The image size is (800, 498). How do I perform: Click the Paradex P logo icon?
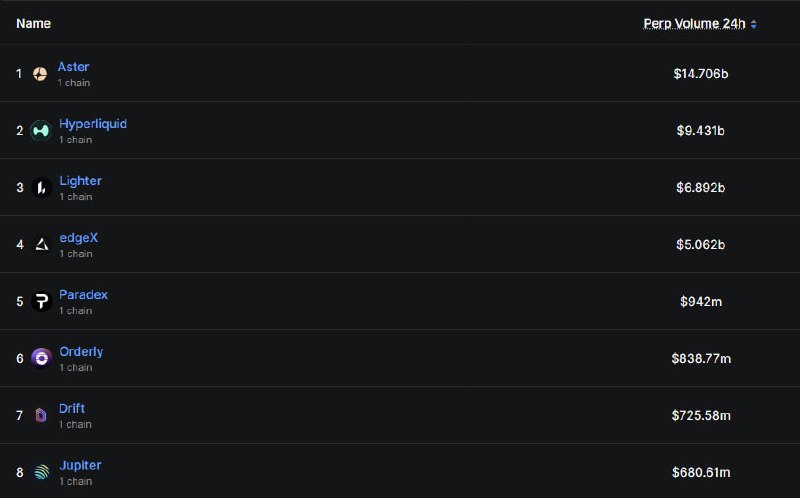41,302
